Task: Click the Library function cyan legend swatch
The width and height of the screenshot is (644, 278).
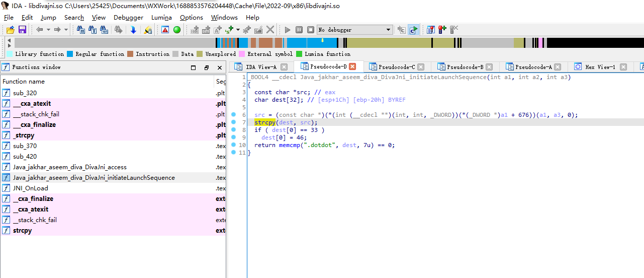Action: pyautogui.click(x=10, y=54)
